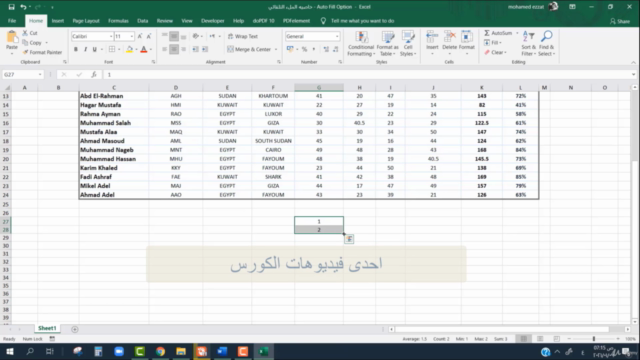Switch to Page Break Preview in status bar
The width and height of the screenshot is (640, 360).
[x=556, y=339]
